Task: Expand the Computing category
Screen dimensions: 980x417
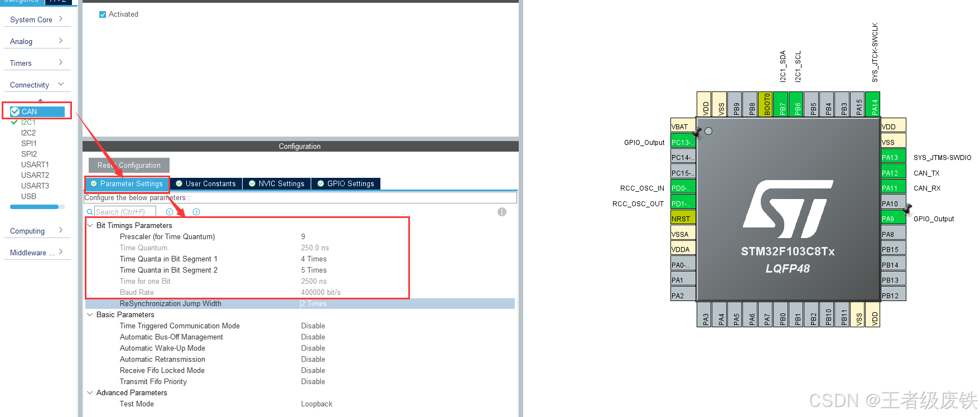Action: (x=37, y=231)
